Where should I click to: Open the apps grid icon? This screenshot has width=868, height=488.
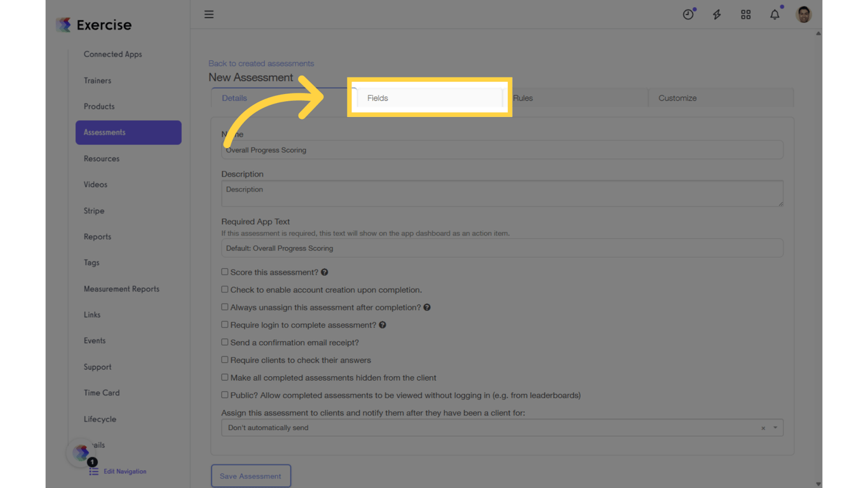(x=745, y=13)
